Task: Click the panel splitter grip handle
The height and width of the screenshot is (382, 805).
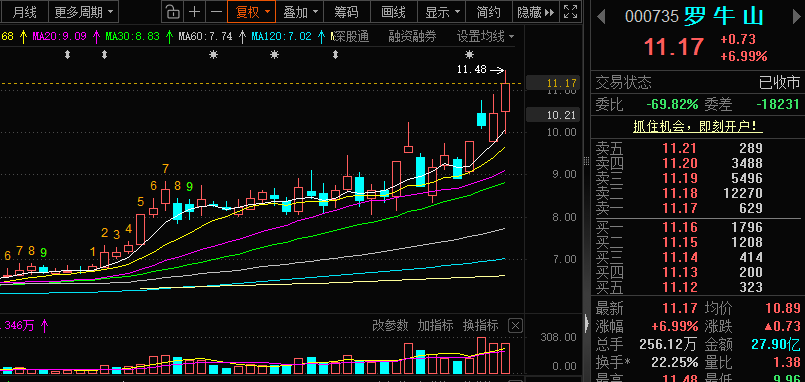Action: (x=587, y=161)
